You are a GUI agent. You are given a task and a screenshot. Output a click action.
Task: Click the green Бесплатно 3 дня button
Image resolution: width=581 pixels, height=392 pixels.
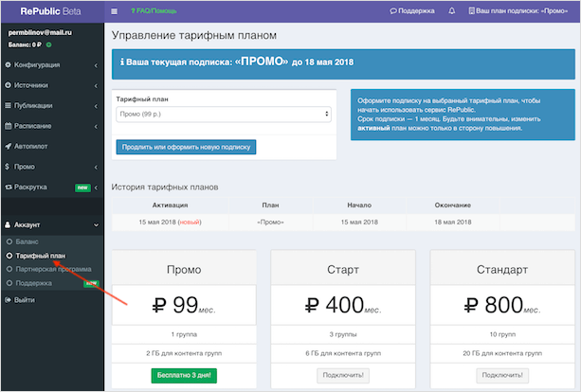[x=184, y=375]
